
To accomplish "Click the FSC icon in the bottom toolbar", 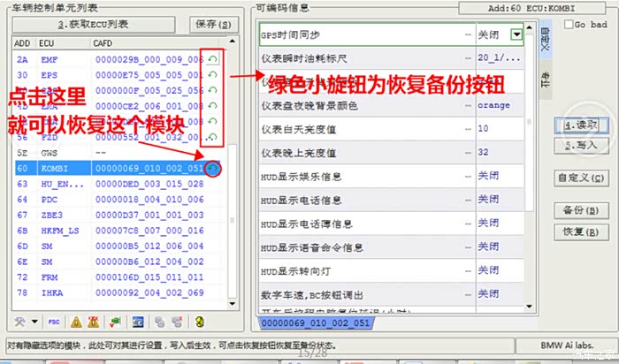I will [54, 321].
